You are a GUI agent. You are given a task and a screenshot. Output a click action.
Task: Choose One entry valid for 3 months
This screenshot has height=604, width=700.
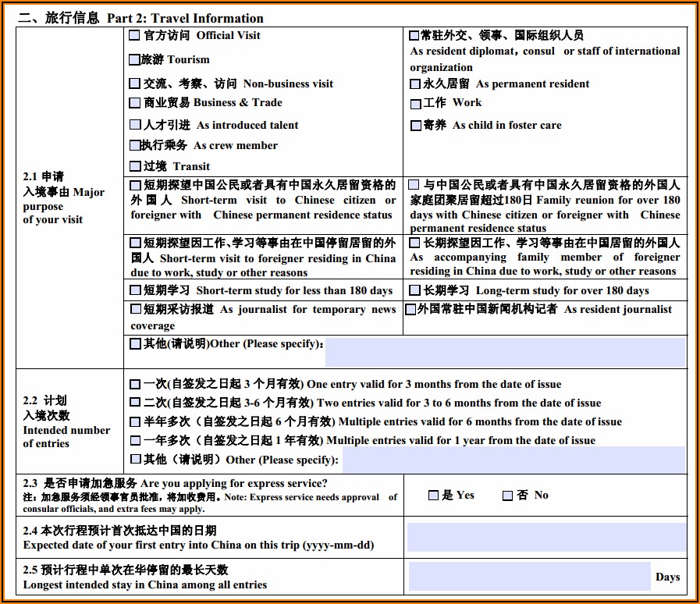[x=135, y=385]
